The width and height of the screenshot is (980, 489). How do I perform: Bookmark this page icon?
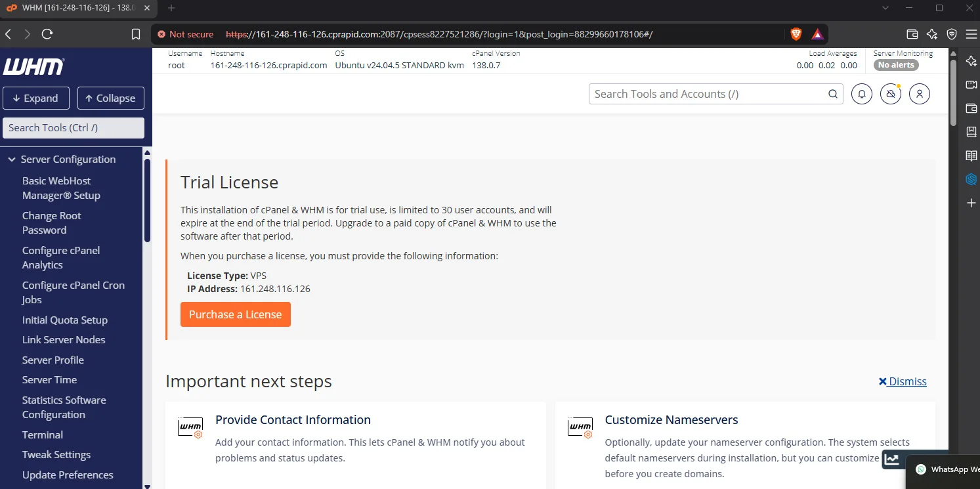point(136,34)
